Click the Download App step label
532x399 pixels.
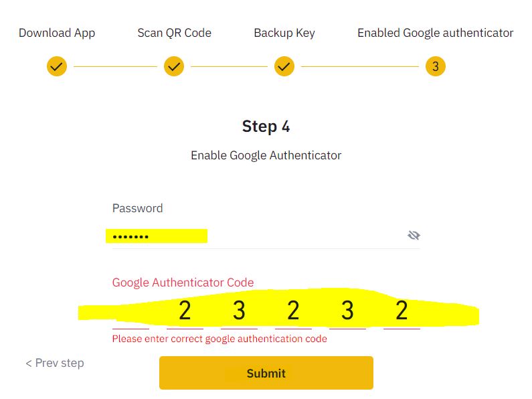tap(57, 33)
